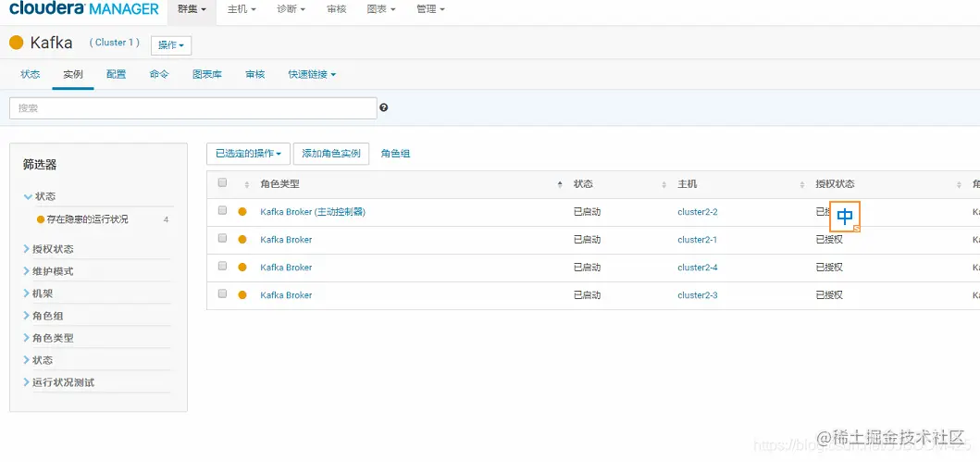The height and width of the screenshot is (462, 980).
Task: Filter by 存在隐患的运行状况
Action: tap(87, 219)
